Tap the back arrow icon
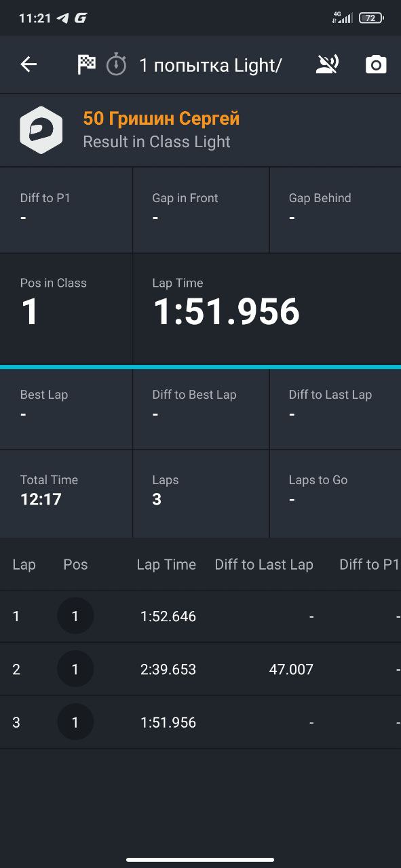Screen dimensions: 401x868 [28, 64]
